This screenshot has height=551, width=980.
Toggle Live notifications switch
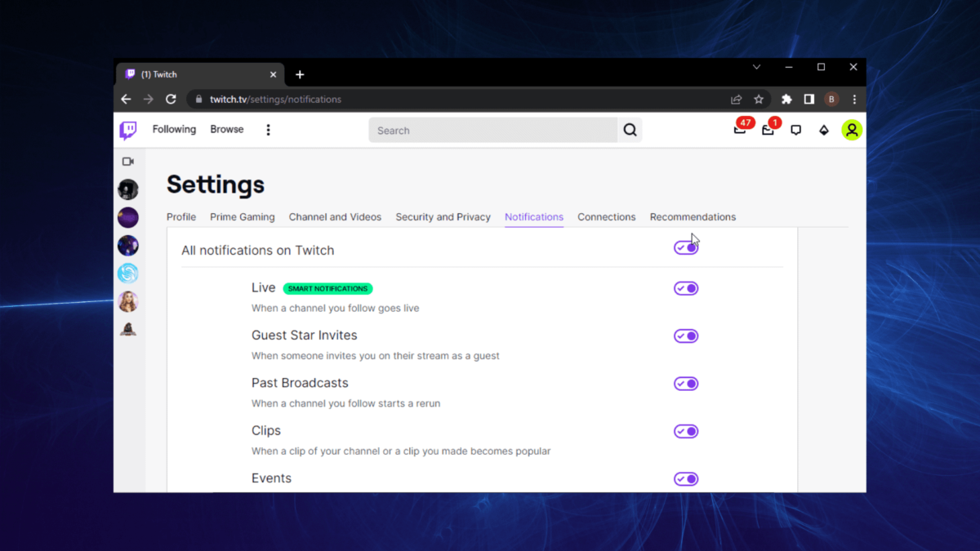click(x=686, y=288)
